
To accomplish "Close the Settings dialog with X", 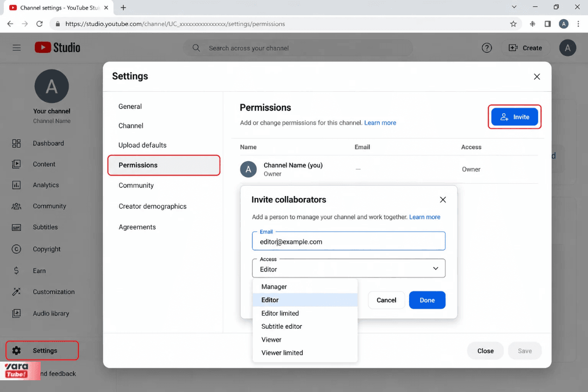I will coord(537,76).
